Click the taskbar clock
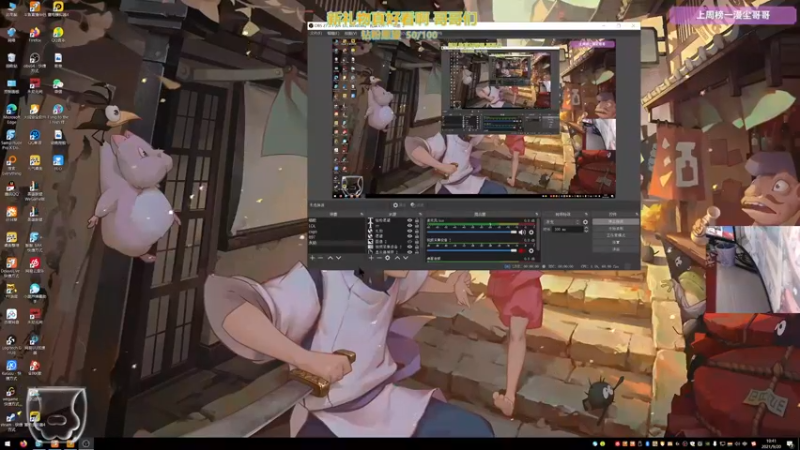Image resolution: width=800 pixels, height=450 pixels. click(x=771, y=443)
